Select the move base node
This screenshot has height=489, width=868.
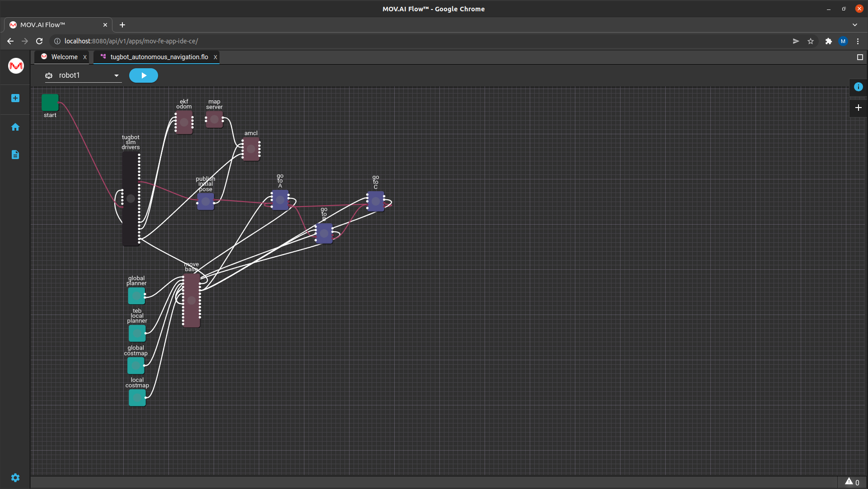pyautogui.click(x=191, y=300)
